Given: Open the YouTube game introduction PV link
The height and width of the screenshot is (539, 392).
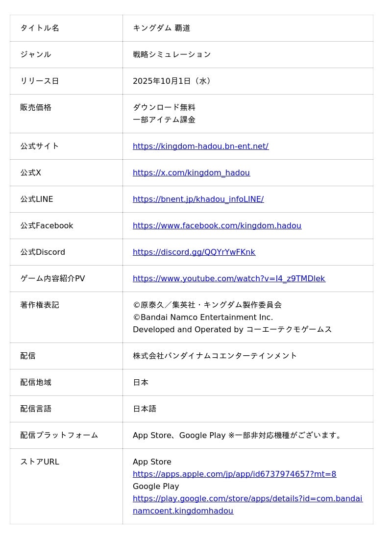Looking at the screenshot, I should [x=229, y=278].
